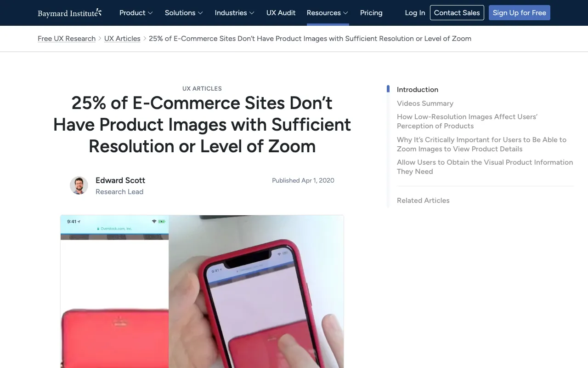Click the Contact Sales button

(x=457, y=13)
